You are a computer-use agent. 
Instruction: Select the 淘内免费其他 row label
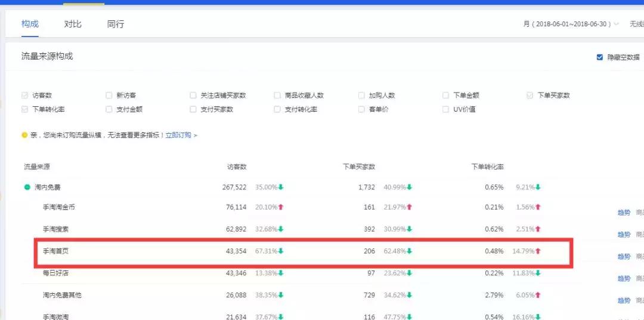pos(62,295)
